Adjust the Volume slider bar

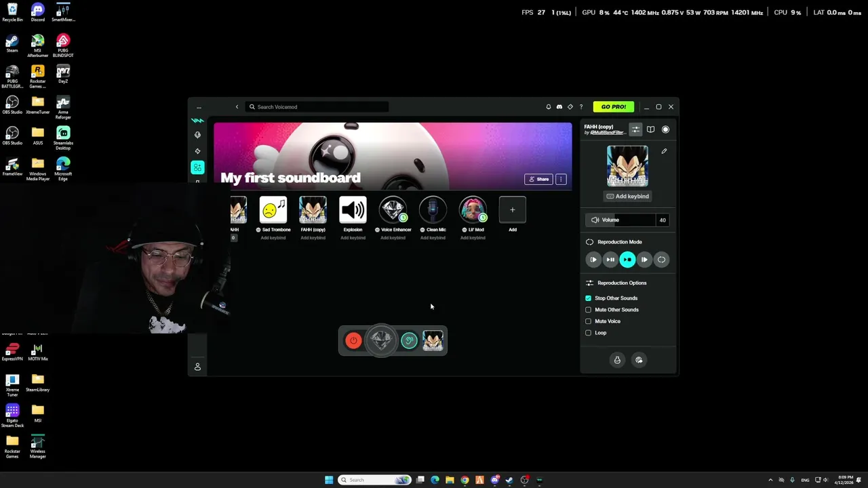pos(620,220)
